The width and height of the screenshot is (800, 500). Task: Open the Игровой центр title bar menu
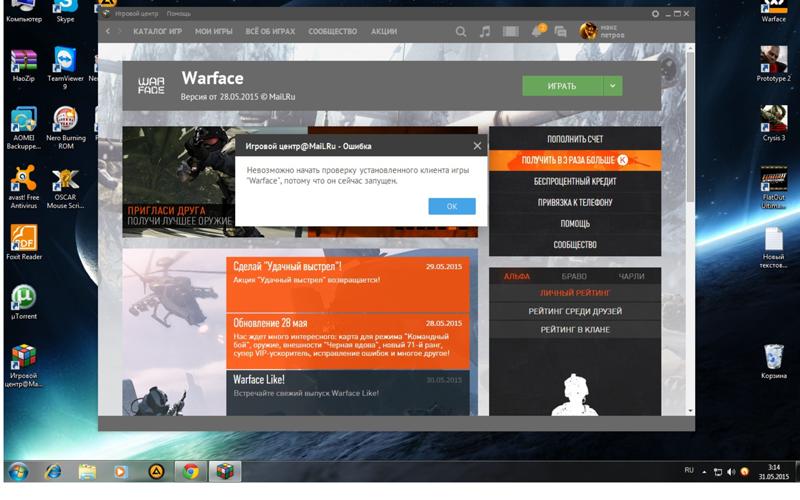tap(136, 14)
